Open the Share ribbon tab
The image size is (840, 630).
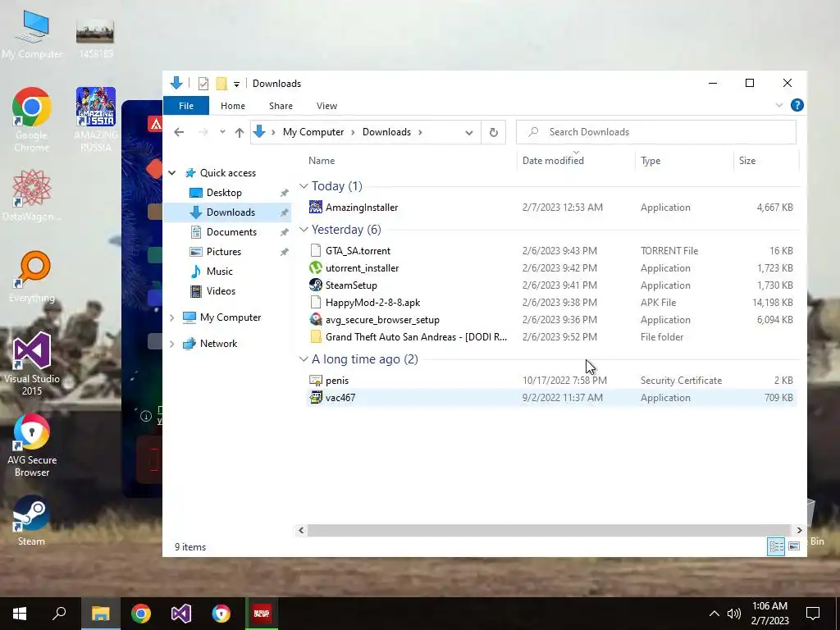coord(281,106)
